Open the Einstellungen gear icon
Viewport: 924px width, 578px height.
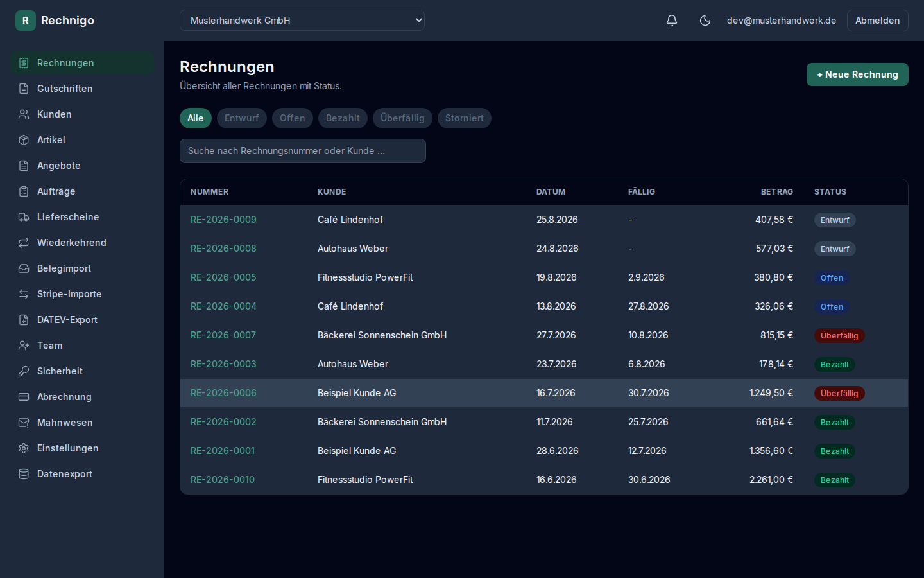click(x=24, y=448)
